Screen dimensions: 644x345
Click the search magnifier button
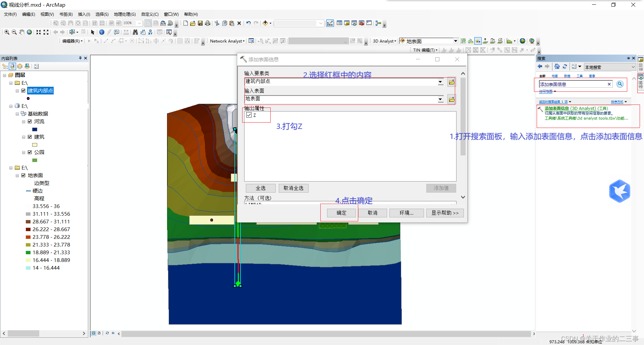(620, 84)
